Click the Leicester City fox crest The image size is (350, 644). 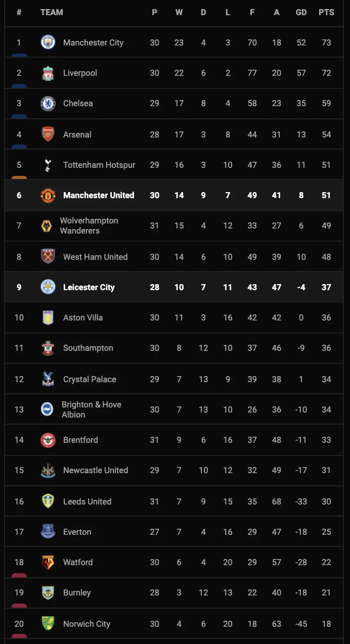[x=48, y=287]
